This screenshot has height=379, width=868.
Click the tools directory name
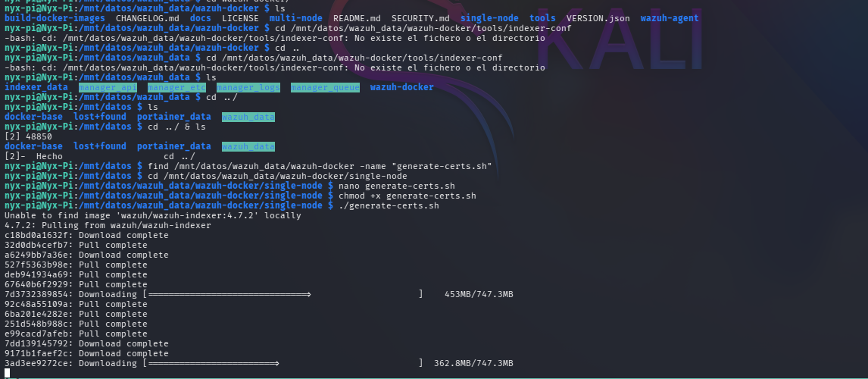(542, 18)
